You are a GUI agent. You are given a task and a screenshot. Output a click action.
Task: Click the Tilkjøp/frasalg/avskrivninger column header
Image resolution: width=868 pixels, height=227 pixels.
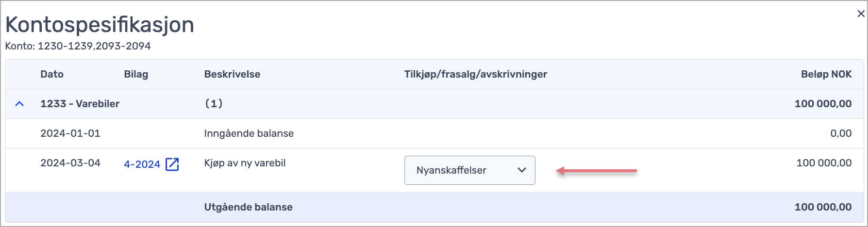[x=476, y=74]
